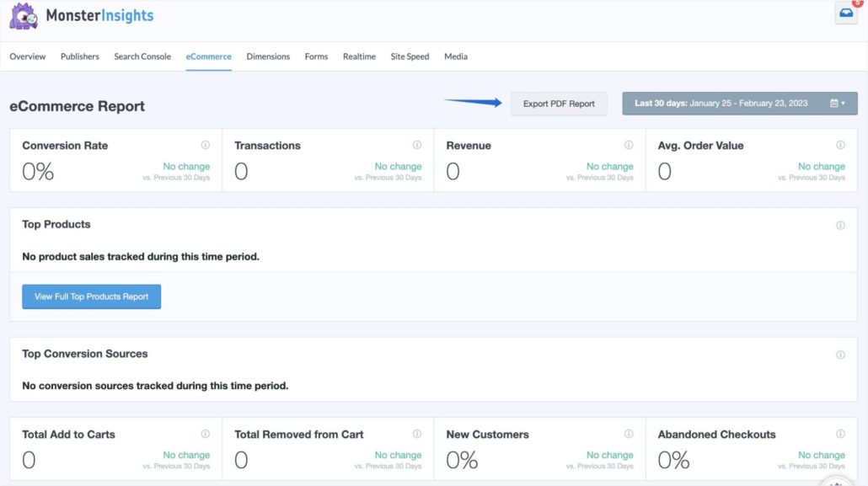Click the New Customers 0% value
Screen dimensions: 868x486
463,460
